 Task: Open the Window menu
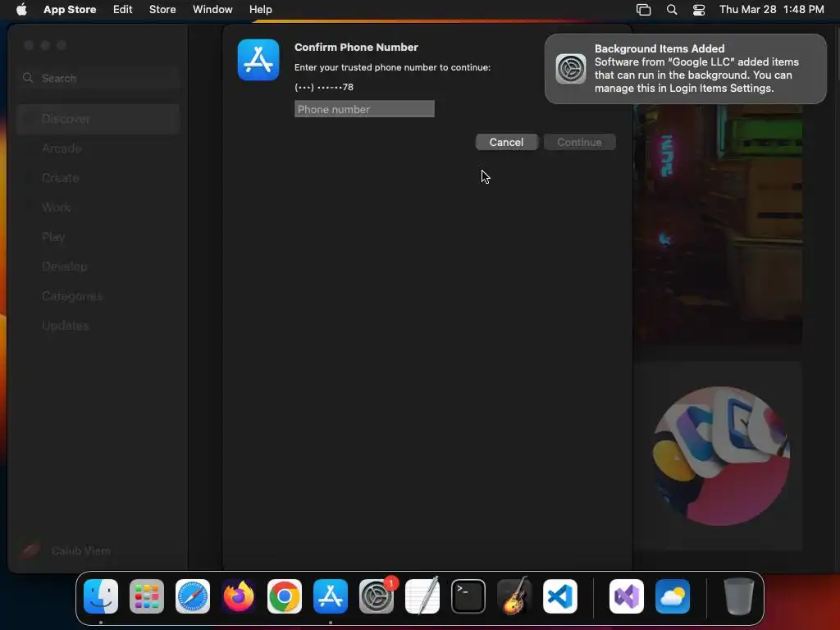tap(212, 9)
